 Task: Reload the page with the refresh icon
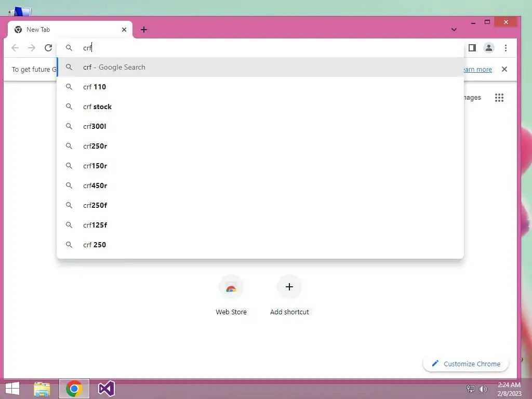48,48
